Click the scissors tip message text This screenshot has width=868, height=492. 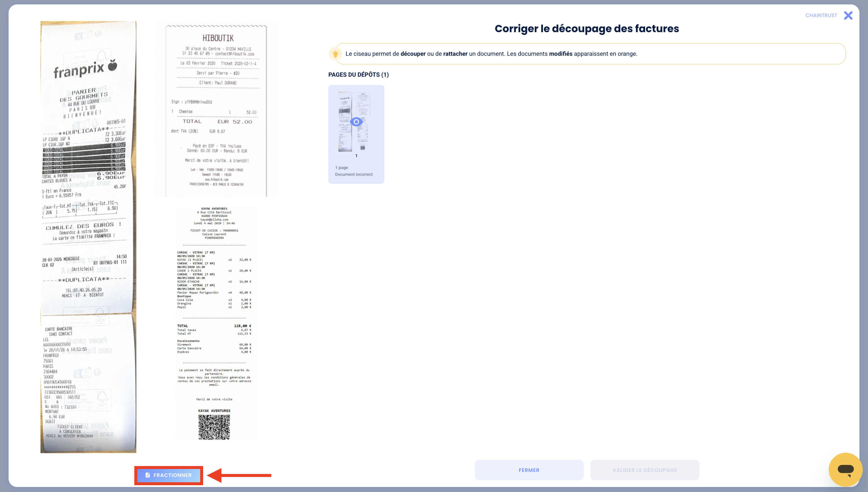pyautogui.click(x=491, y=54)
